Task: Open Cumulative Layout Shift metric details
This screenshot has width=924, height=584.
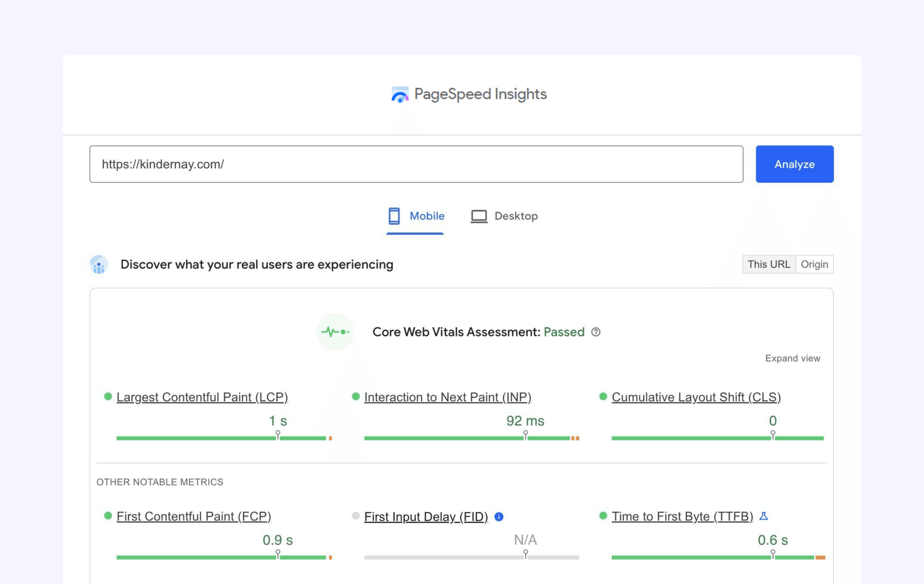Action: (x=696, y=397)
